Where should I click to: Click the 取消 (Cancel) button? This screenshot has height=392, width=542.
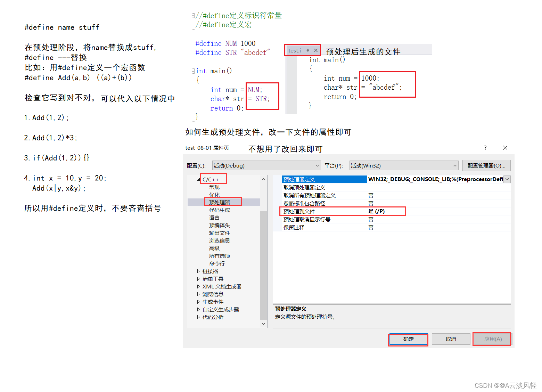451,339
